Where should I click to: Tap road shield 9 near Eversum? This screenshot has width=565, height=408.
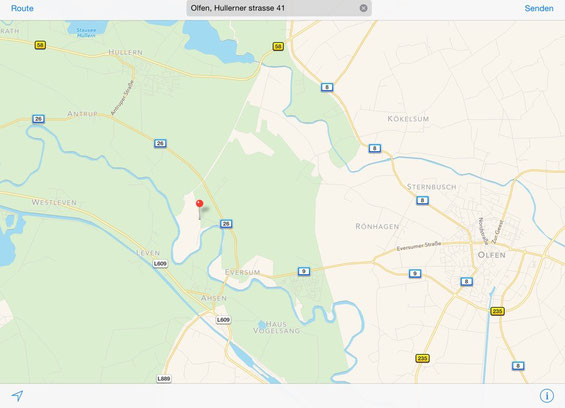click(x=304, y=271)
